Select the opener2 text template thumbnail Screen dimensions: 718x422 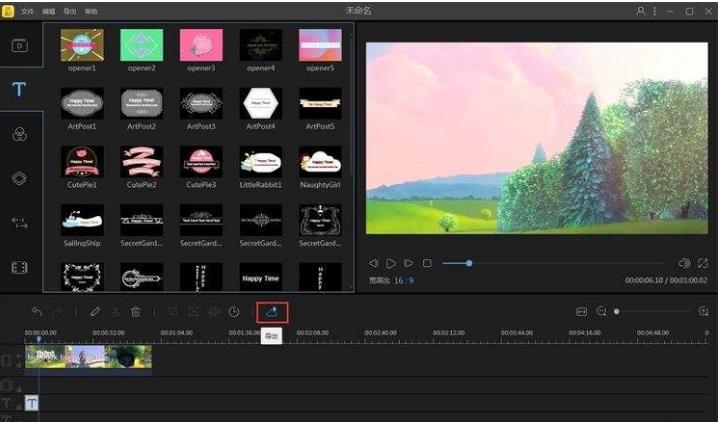pyautogui.click(x=142, y=45)
